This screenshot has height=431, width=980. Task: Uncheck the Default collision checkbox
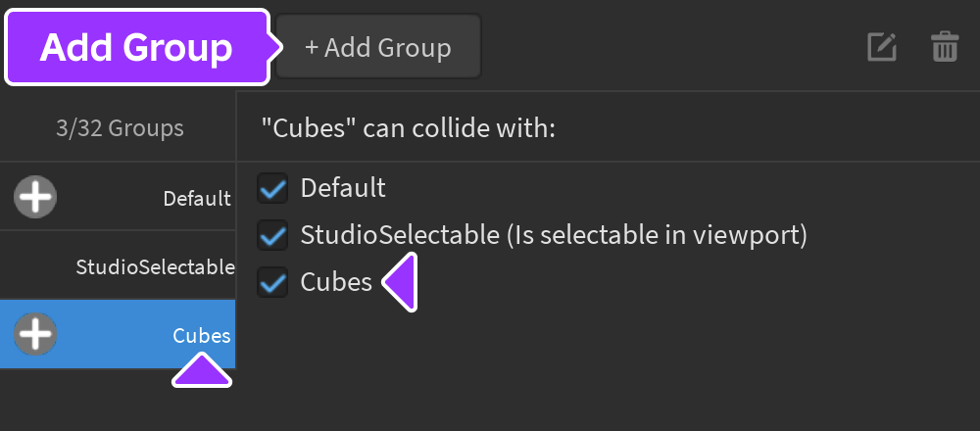(272, 187)
